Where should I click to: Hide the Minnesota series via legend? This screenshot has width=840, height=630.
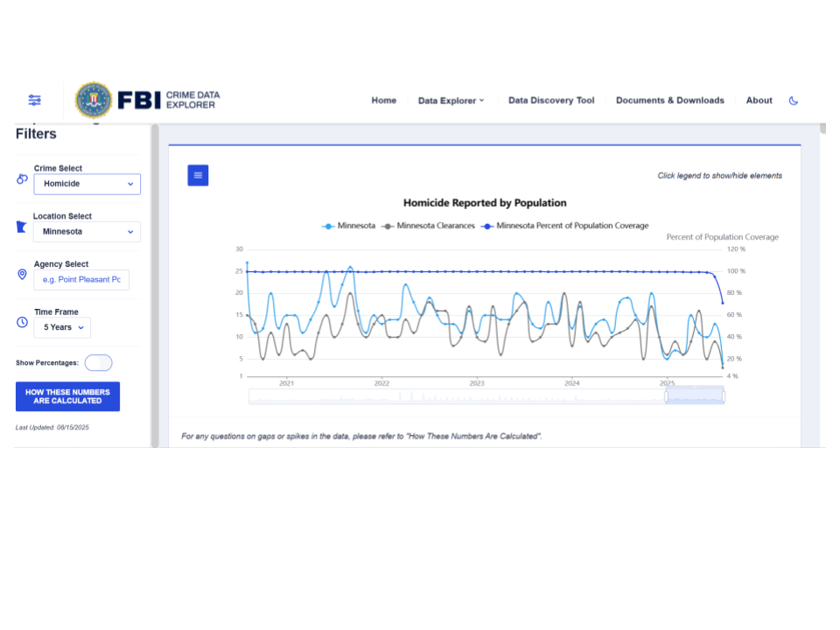click(x=349, y=226)
